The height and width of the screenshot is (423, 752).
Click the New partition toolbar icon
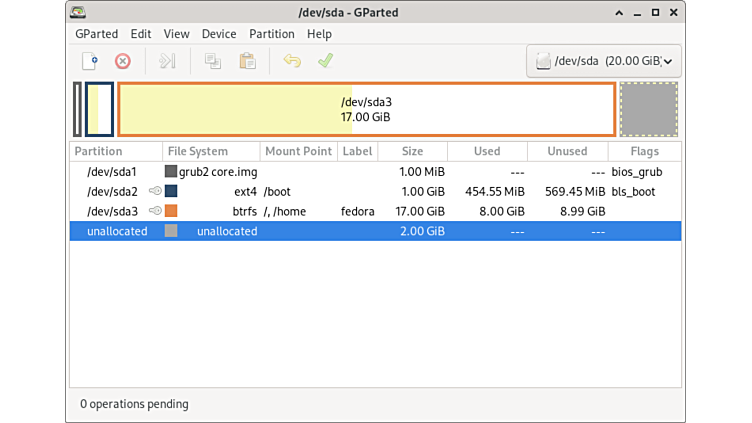90,61
